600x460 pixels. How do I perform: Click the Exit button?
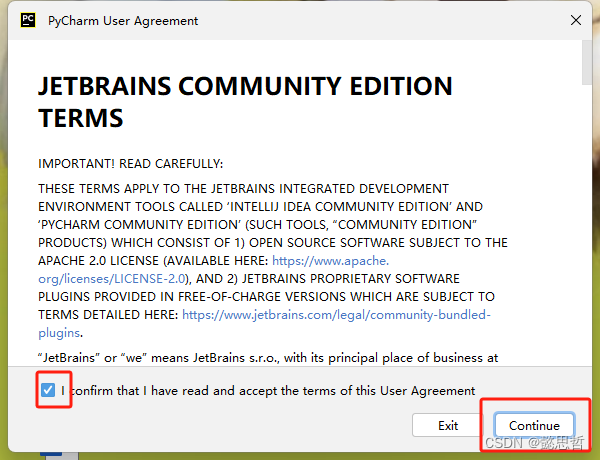448,425
